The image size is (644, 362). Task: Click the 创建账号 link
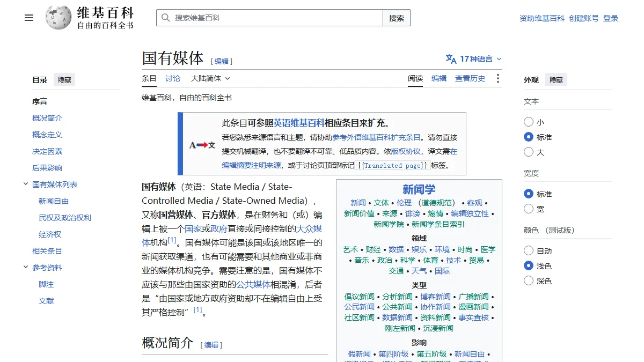point(584,18)
